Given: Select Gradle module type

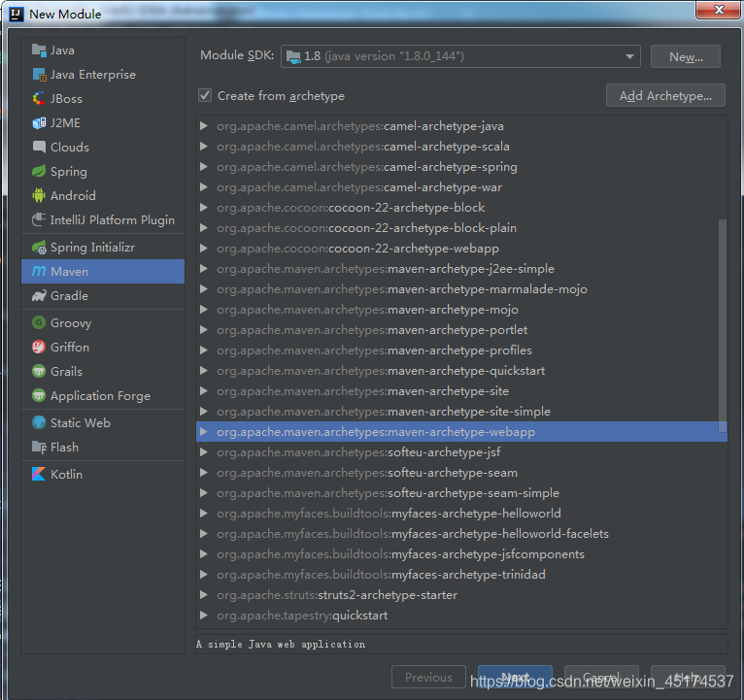Looking at the screenshot, I should pos(103,295).
